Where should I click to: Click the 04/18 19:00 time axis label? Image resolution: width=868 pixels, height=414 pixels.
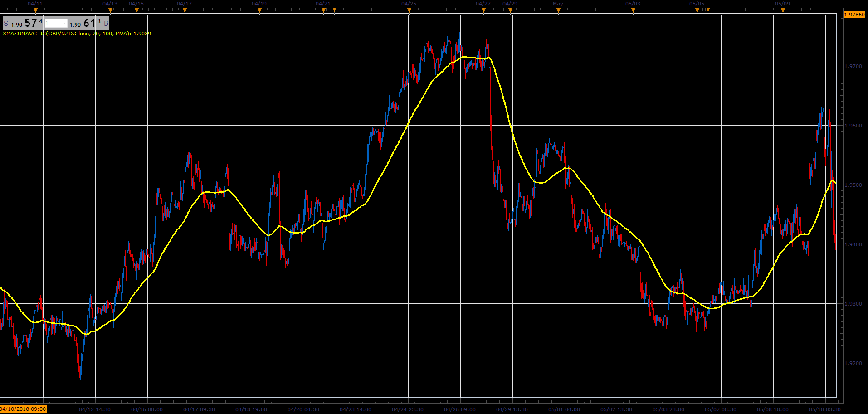(251, 409)
